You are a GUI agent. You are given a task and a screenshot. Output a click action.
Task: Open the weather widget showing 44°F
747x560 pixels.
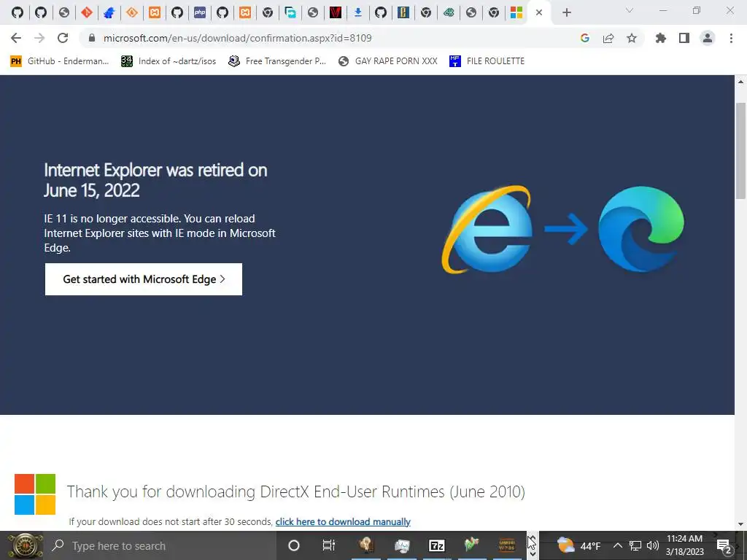(578, 545)
